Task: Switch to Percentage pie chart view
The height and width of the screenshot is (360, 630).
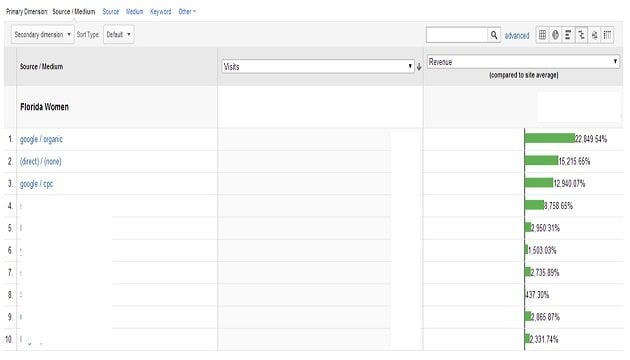Action: 555,35
